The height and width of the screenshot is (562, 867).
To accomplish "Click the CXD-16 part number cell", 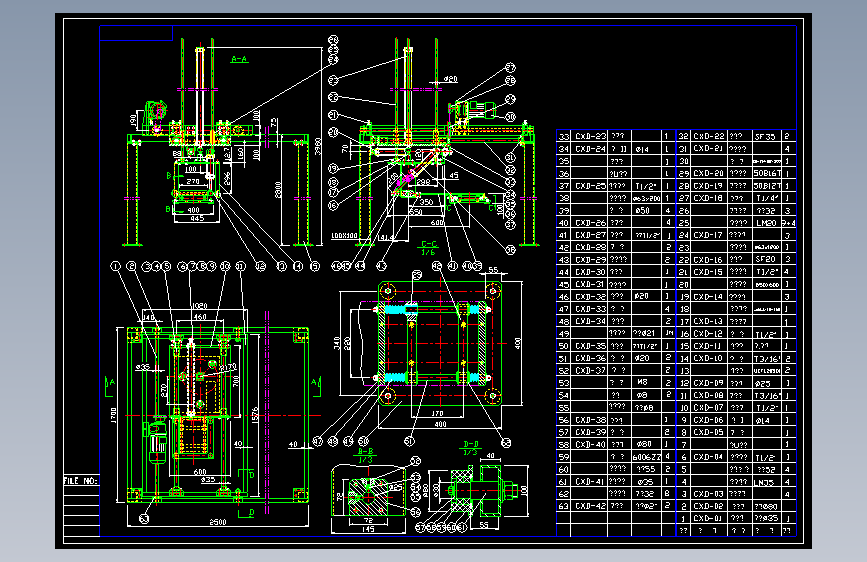I will pyautogui.click(x=709, y=259).
